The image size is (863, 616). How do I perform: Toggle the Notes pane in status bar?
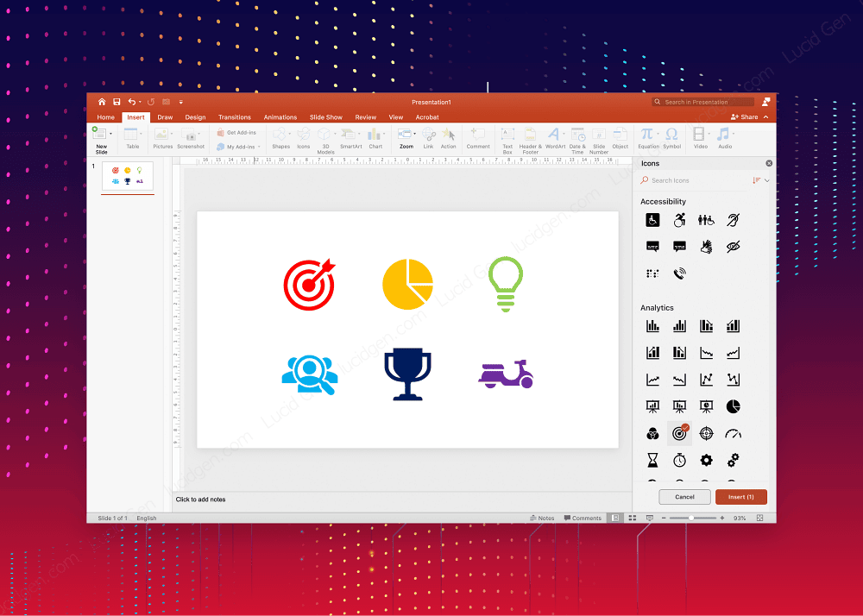pyautogui.click(x=542, y=518)
